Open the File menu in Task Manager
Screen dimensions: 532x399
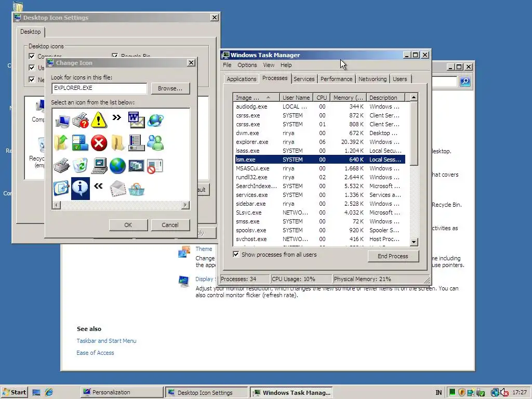pos(227,65)
